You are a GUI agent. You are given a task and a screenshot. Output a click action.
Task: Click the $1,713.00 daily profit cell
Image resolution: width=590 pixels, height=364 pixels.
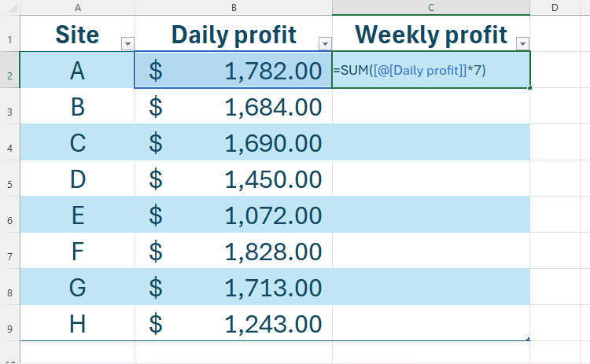(234, 287)
